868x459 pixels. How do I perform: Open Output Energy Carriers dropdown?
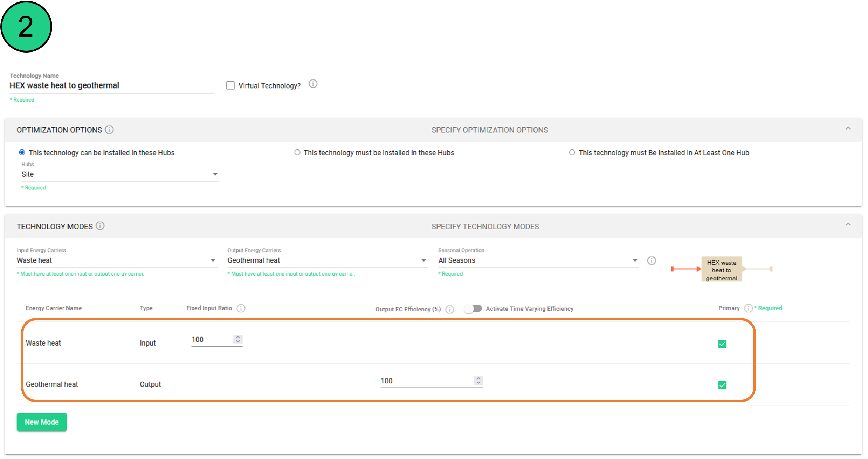327,260
